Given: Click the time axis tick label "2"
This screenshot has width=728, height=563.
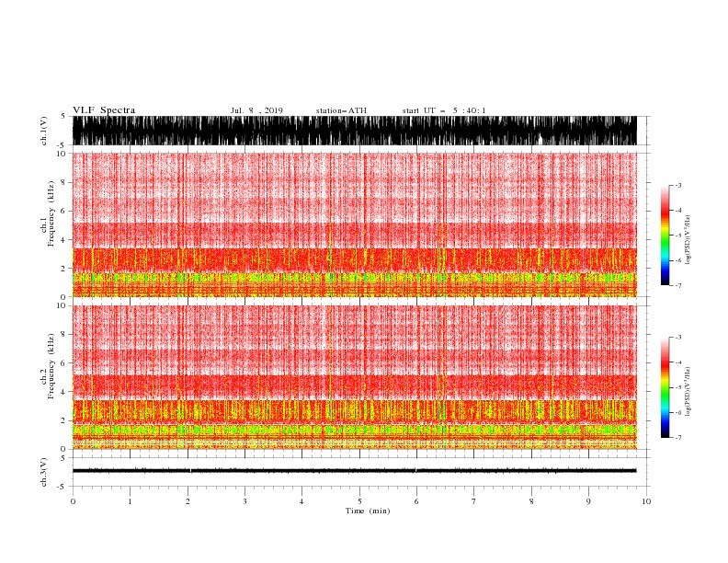Looking at the screenshot, I should pyautogui.click(x=188, y=501).
